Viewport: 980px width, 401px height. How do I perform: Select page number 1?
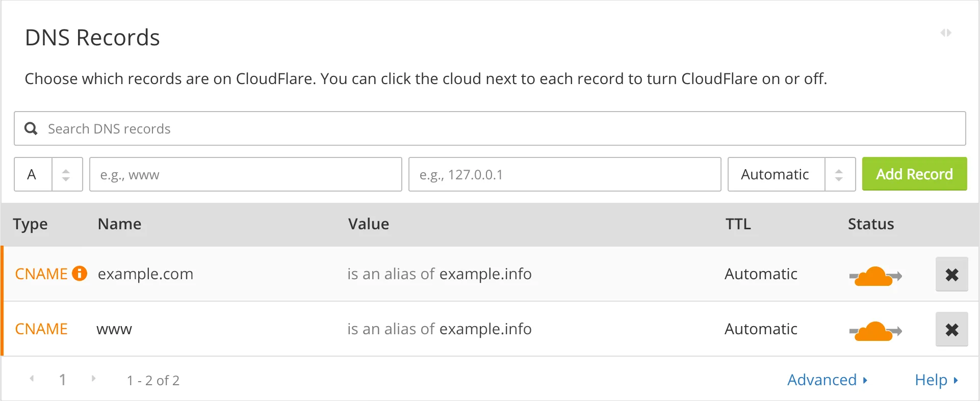63,380
